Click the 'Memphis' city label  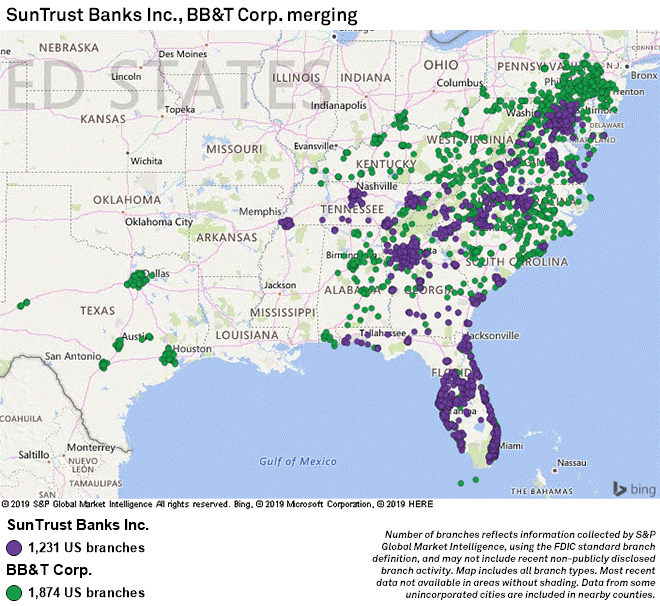260,212
